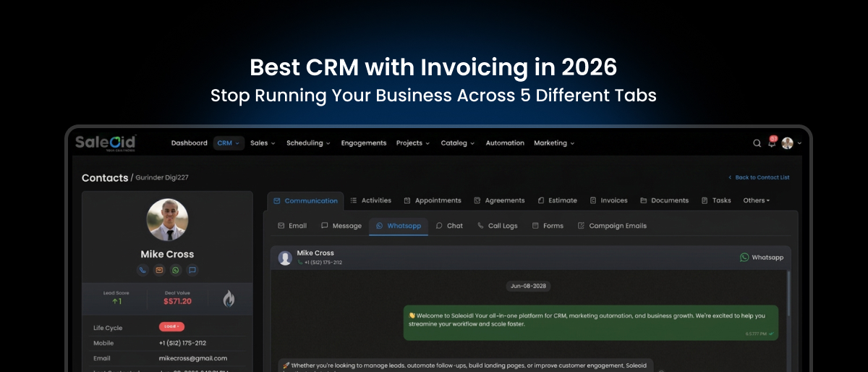This screenshot has height=372, width=868.
Task: Select the Campaign Emails sub-tab
Action: [x=612, y=226]
